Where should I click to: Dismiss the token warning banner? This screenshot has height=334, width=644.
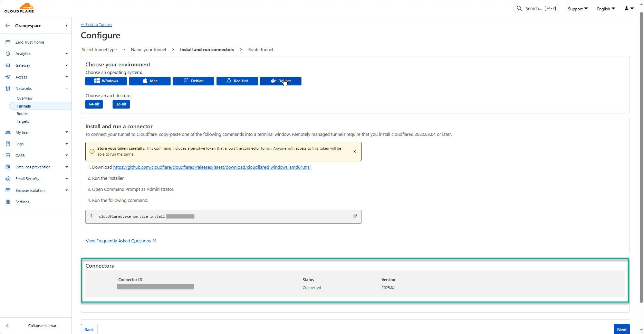click(x=355, y=151)
